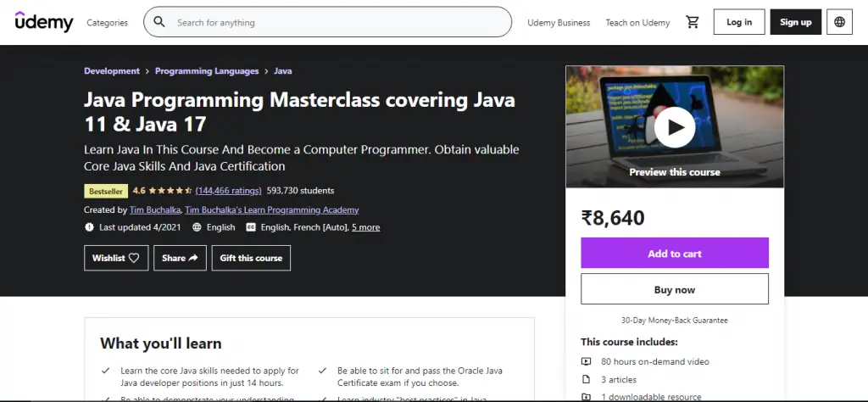Click the Buy now button
This screenshot has width=868, height=402.
pyautogui.click(x=674, y=289)
